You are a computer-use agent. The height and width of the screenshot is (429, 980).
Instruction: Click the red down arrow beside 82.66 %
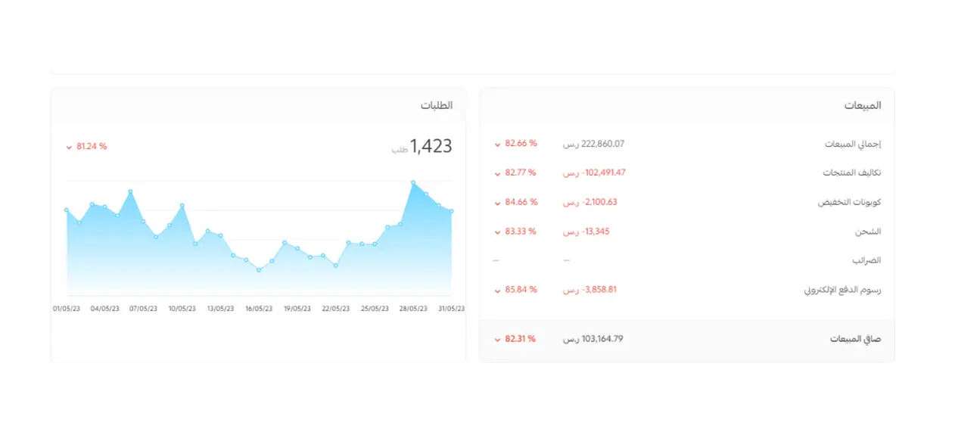(497, 144)
